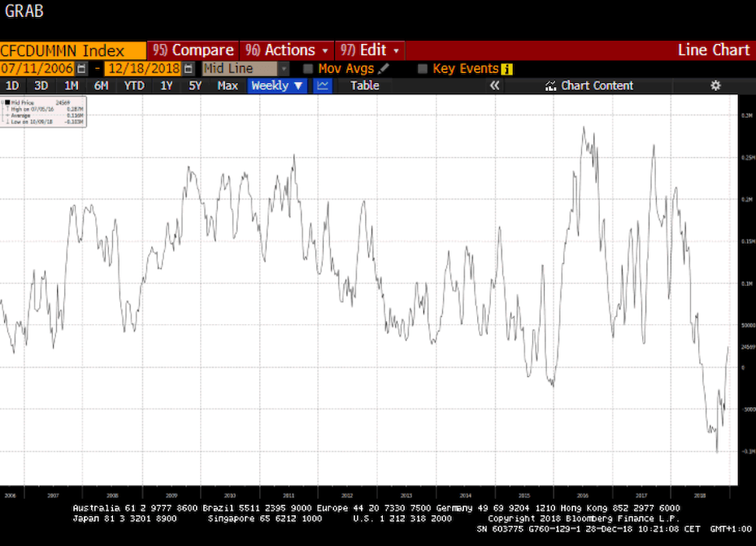
Task: Click the start date field 07/11/2006
Action: pos(37,69)
